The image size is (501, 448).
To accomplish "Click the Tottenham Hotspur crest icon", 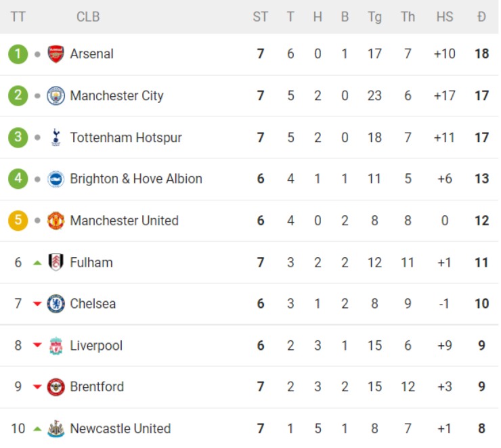I will pyautogui.click(x=56, y=138).
